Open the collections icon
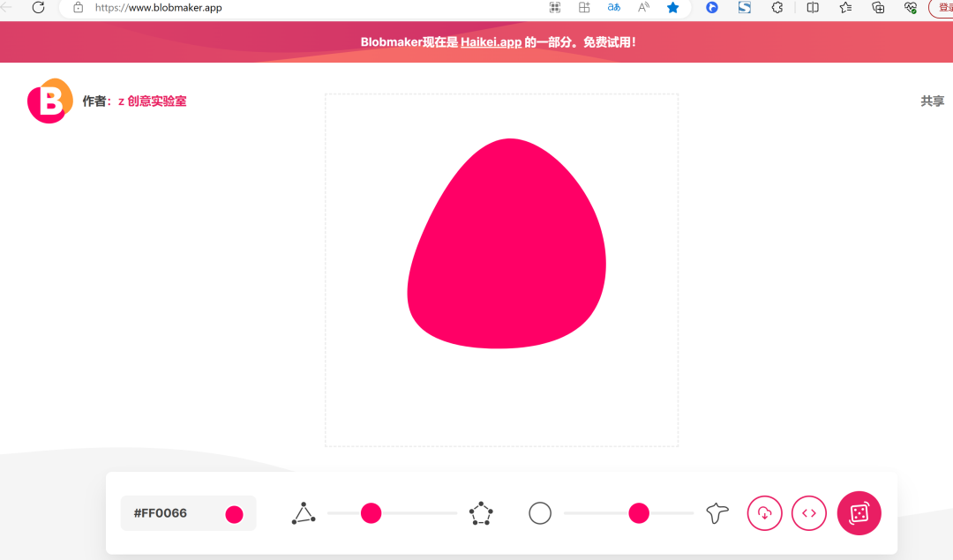The height and width of the screenshot is (560, 953). [878, 7]
